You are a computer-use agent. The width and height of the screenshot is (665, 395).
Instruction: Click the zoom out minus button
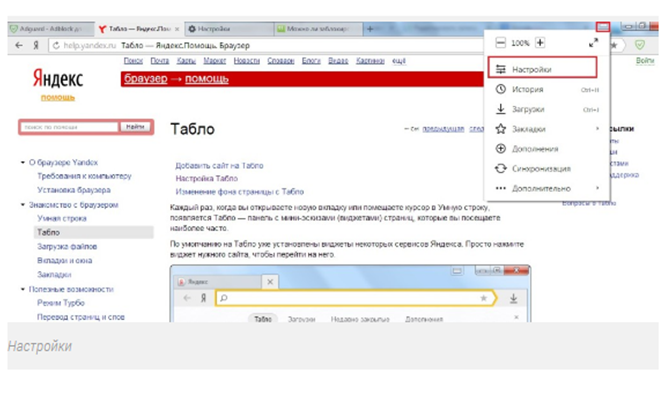pyautogui.click(x=500, y=43)
